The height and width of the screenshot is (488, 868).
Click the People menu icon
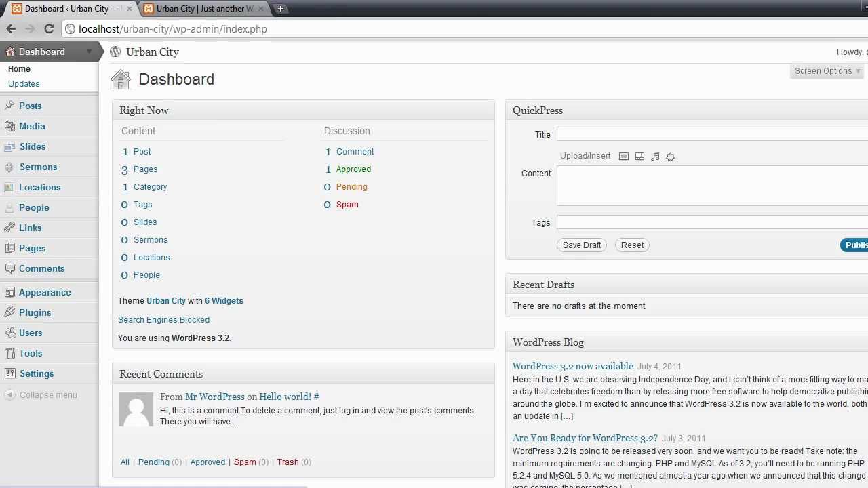click(x=9, y=207)
